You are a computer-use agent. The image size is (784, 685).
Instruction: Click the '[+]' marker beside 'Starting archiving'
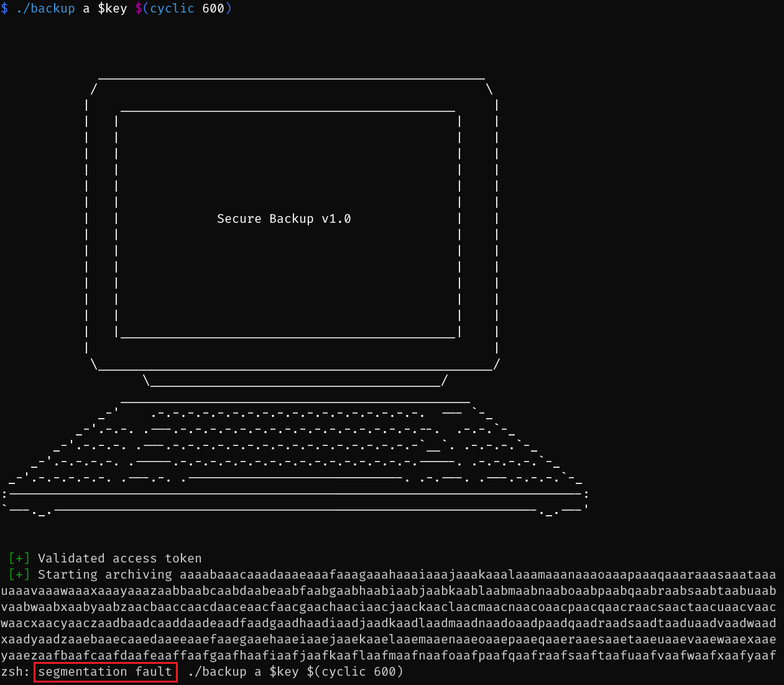coord(19,574)
